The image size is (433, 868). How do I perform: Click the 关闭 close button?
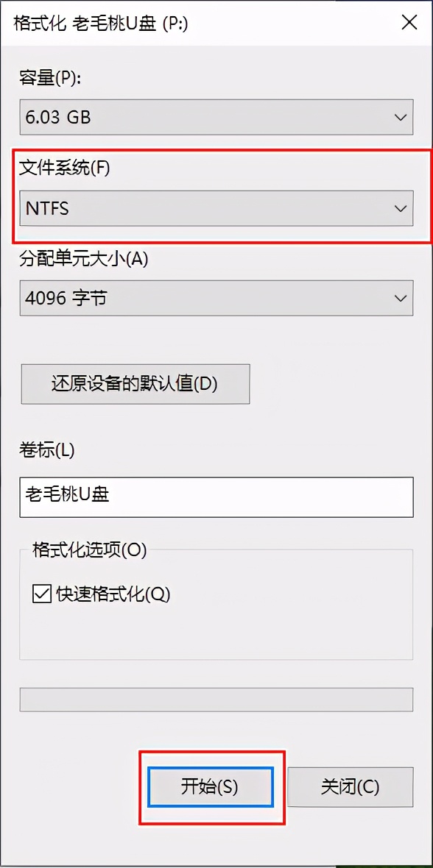pyautogui.click(x=351, y=786)
